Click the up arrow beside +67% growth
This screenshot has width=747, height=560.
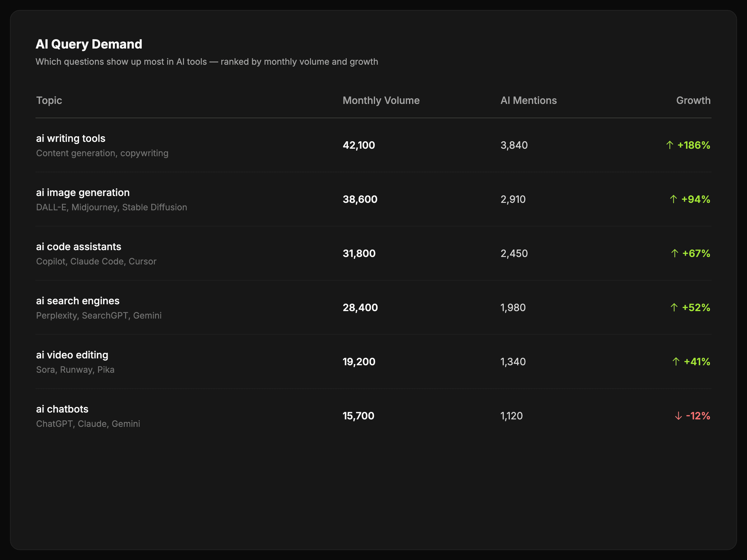pos(674,254)
